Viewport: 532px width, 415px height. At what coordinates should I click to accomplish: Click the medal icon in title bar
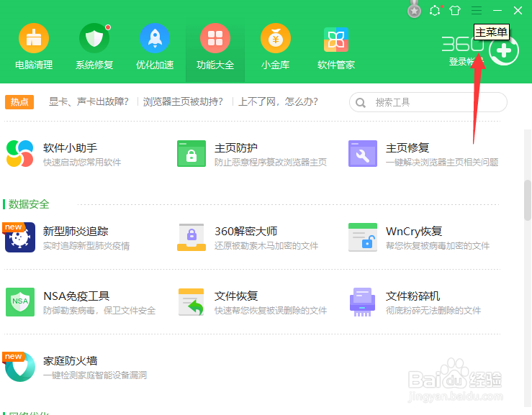[x=414, y=9]
